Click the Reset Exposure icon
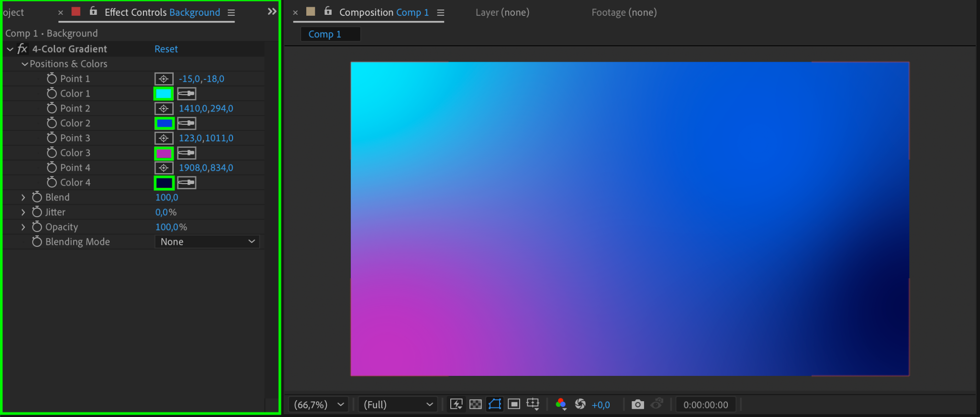This screenshot has height=417, width=980. (580, 405)
